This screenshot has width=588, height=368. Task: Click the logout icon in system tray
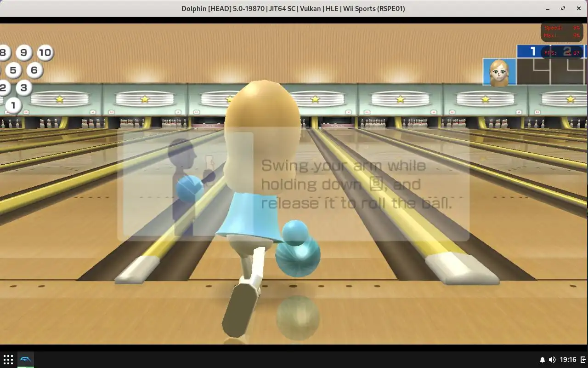[x=583, y=360]
